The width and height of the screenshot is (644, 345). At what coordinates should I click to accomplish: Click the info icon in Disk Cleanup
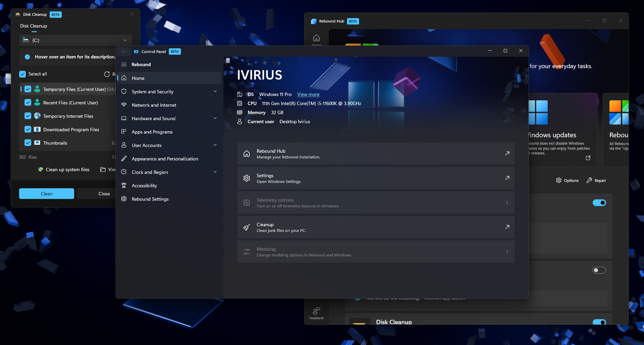[28, 57]
